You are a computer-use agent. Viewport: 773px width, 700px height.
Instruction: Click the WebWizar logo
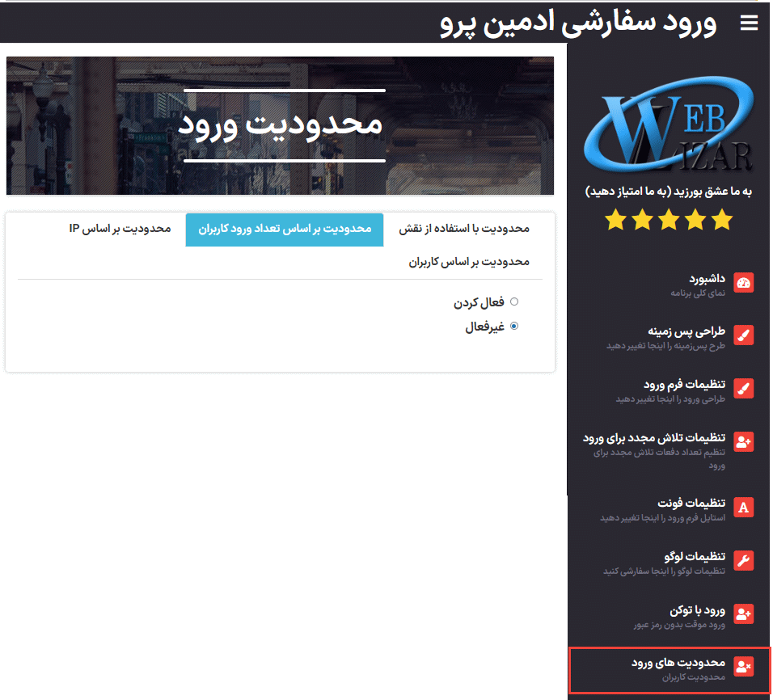(x=670, y=128)
